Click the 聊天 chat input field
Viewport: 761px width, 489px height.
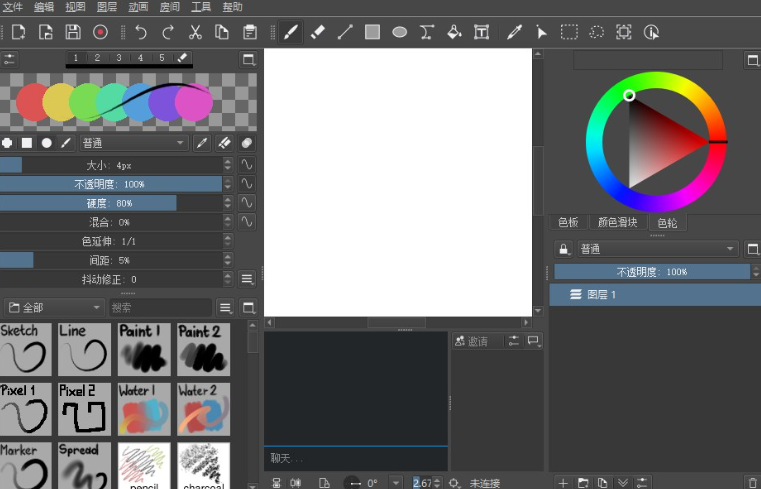click(356, 458)
